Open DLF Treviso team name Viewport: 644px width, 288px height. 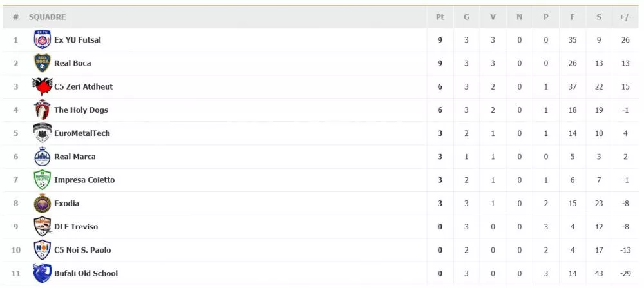point(76,227)
